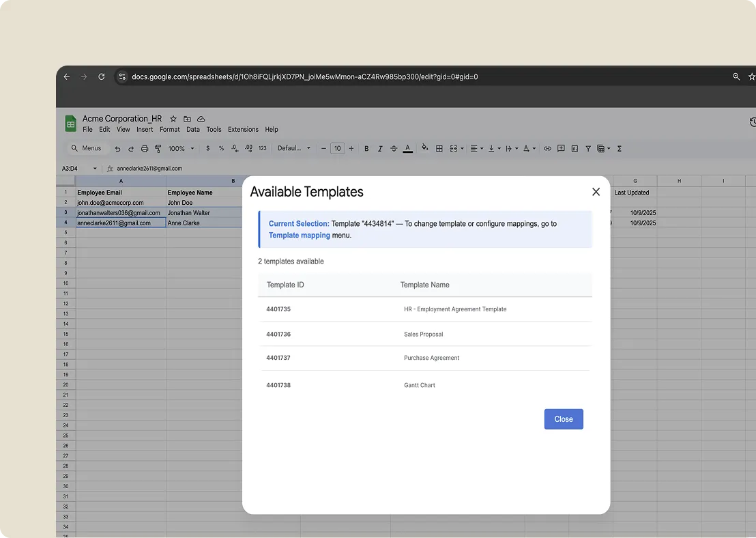Redo the last action
The image size is (756, 538).
(x=130, y=149)
